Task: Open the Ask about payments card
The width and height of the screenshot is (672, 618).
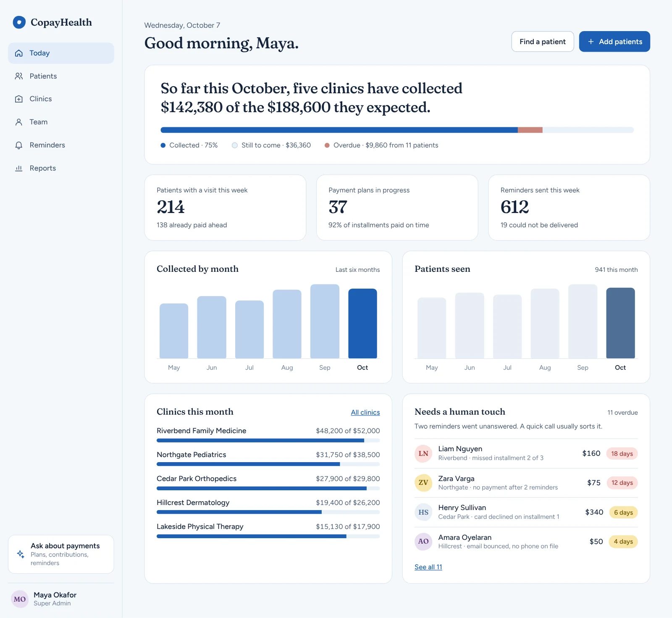Action: [61, 554]
